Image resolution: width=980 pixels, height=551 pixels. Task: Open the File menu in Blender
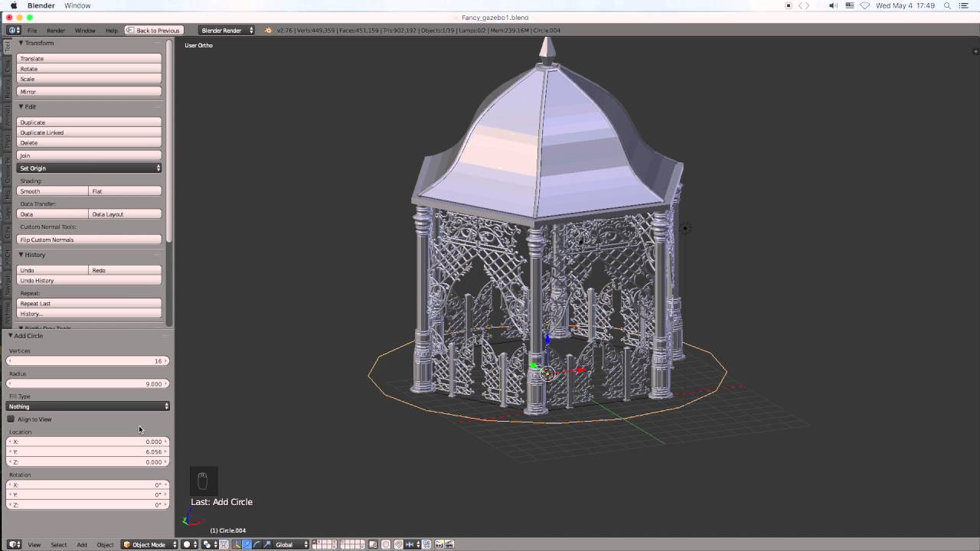click(32, 31)
